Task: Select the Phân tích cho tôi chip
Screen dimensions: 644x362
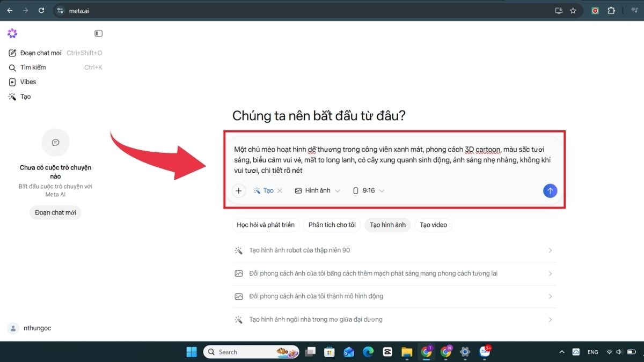Action: tap(331, 225)
